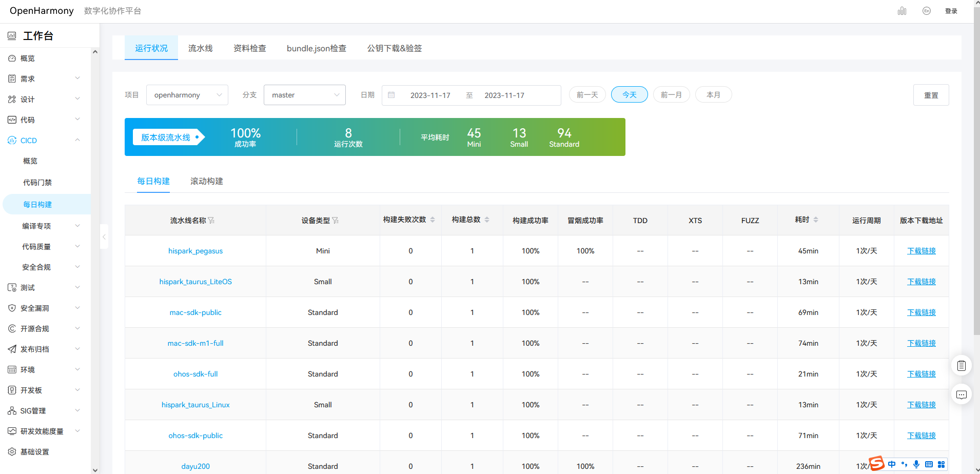Click the 前一月 button
Viewport: 980px width, 474px height.
point(672,95)
